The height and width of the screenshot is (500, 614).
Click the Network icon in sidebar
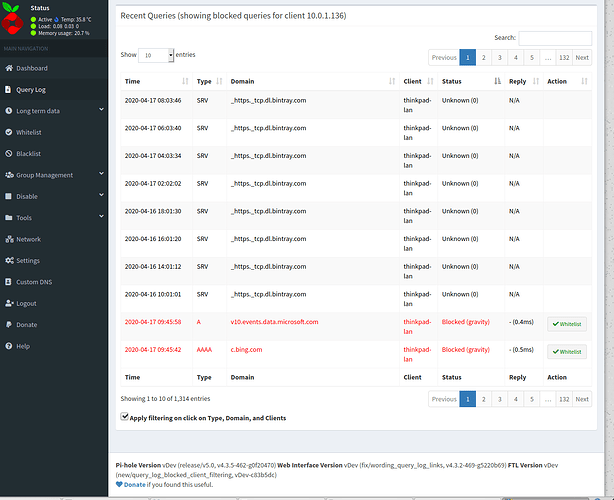coord(9,239)
